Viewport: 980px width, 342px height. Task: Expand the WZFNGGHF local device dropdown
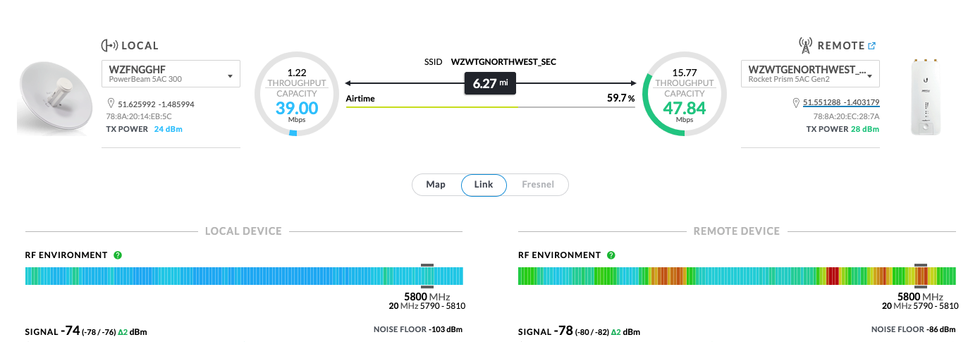(230, 75)
